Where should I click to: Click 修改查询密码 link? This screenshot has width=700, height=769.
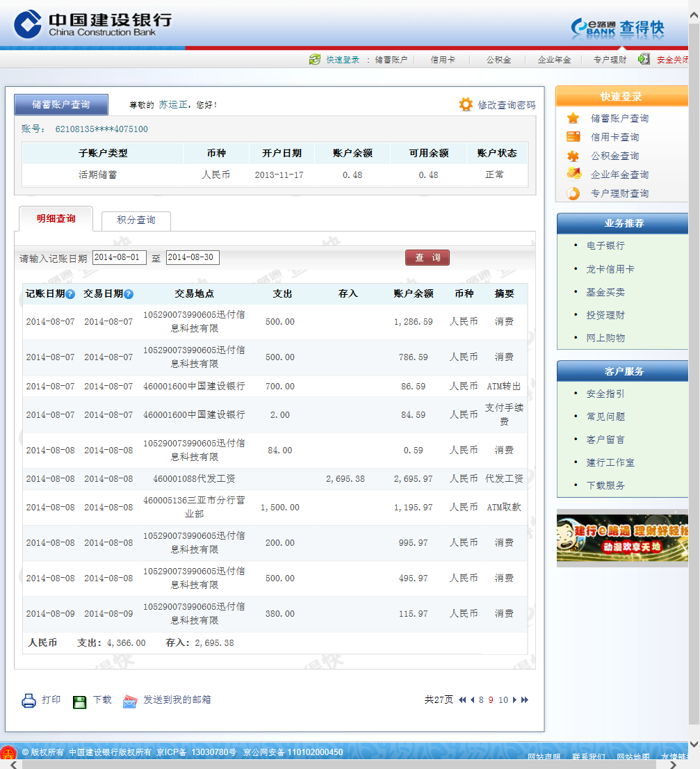[x=506, y=105]
